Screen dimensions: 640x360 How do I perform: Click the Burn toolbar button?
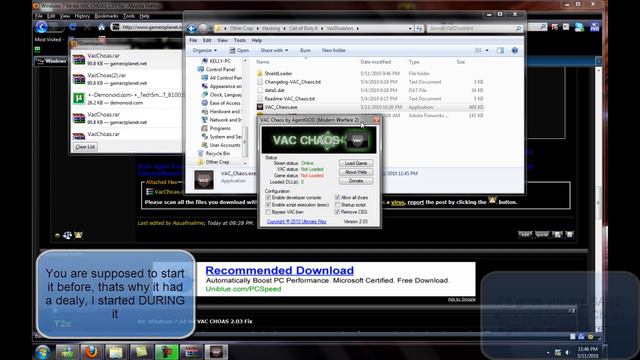(x=305, y=50)
